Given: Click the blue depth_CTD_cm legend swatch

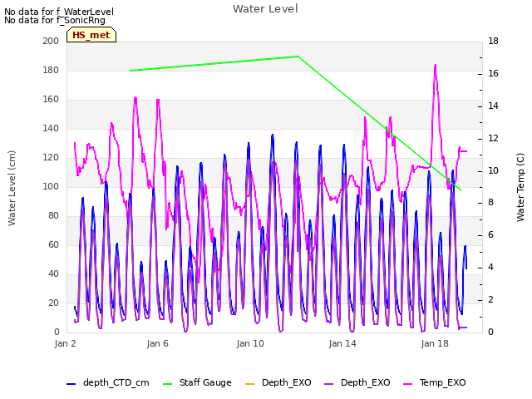Looking at the screenshot, I should (x=71, y=384).
